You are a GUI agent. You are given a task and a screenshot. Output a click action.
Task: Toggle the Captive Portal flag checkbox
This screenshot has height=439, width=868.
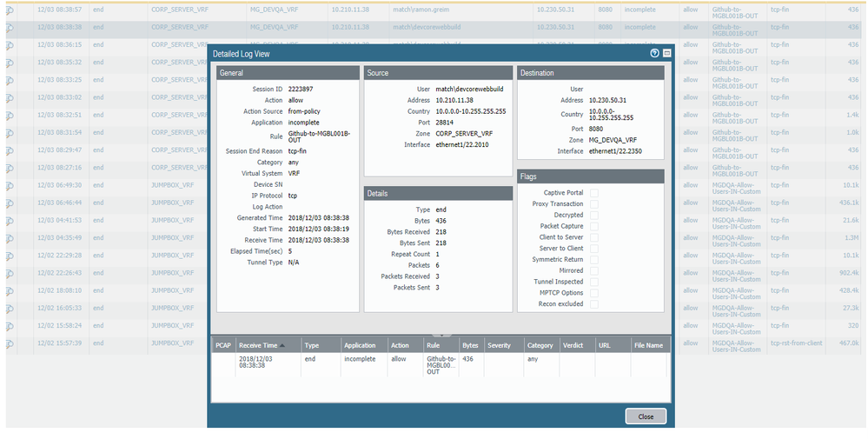[x=594, y=193]
